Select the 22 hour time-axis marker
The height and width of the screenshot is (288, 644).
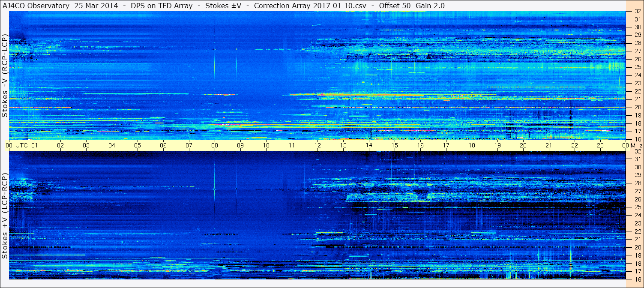(575, 145)
